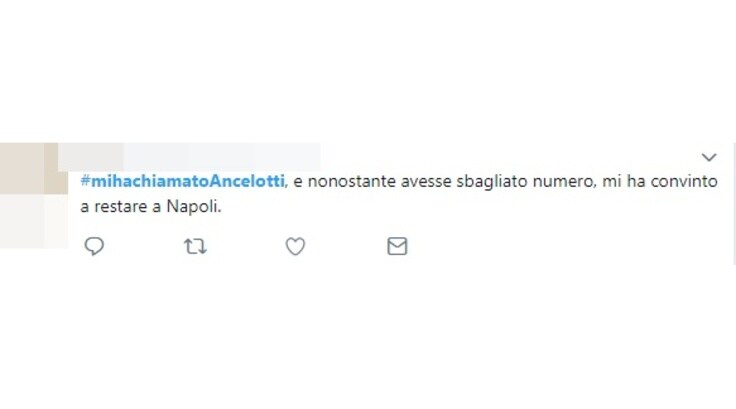
Task: Click the word "Napoli" in the tweet
Action: (192, 206)
